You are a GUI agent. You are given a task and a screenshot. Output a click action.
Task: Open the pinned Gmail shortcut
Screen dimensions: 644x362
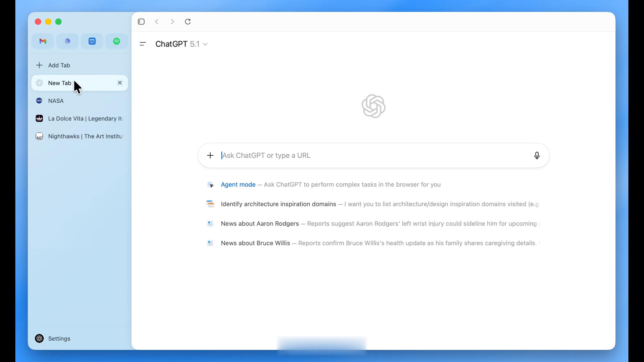pos(43,41)
